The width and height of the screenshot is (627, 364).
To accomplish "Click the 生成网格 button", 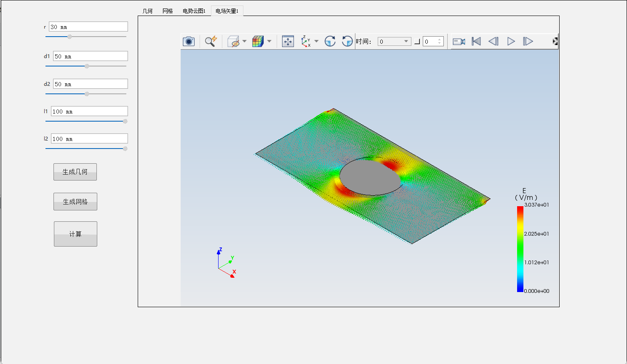I will click(75, 202).
